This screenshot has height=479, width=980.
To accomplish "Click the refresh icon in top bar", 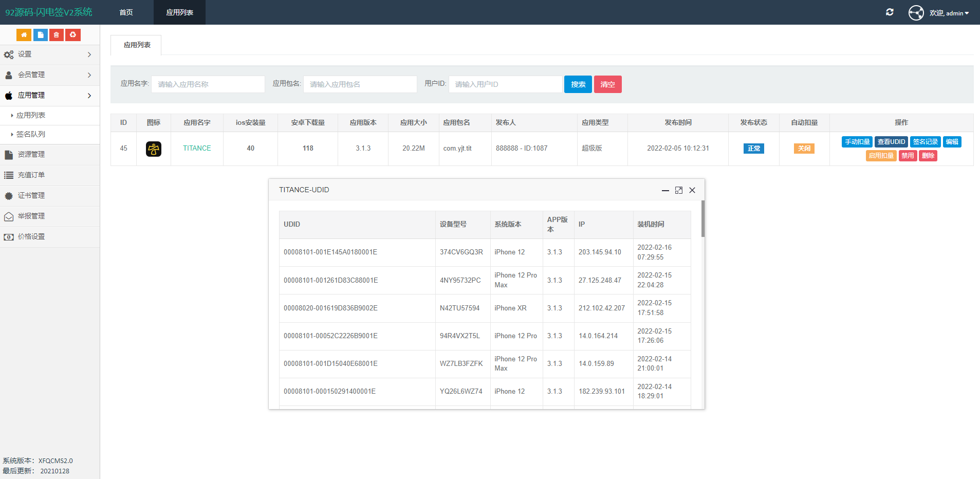I will pyautogui.click(x=890, y=12).
